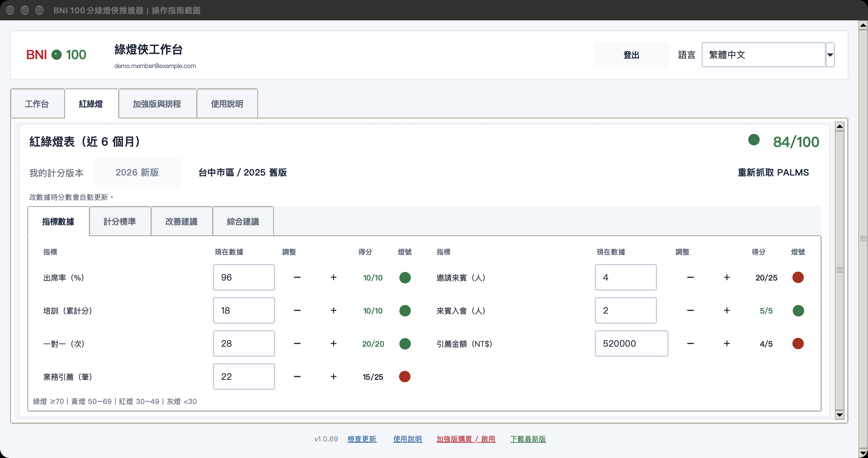Open the top-level 使用說明 tab

click(x=227, y=104)
